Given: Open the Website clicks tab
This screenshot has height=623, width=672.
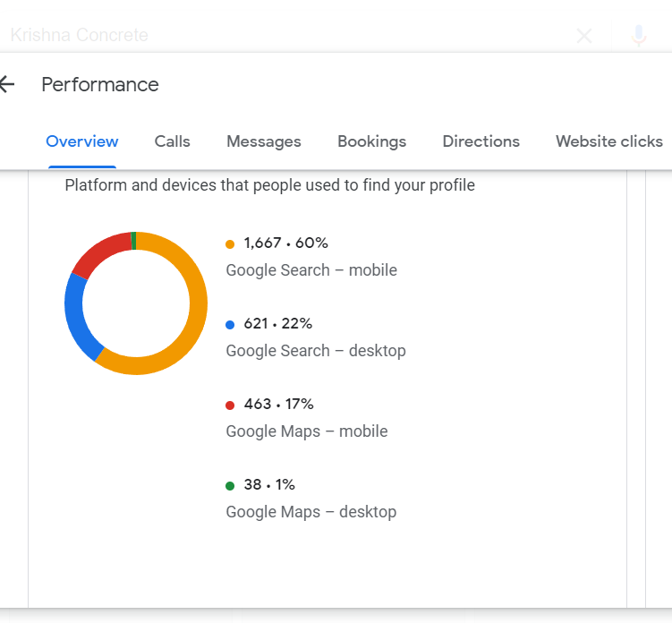Looking at the screenshot, I should coord(609,141).
